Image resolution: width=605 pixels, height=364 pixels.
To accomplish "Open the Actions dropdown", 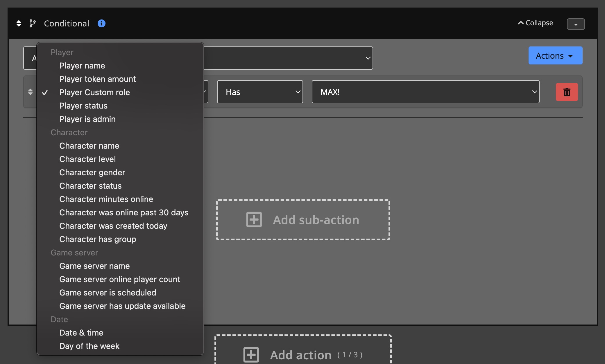I will [555, 55].
